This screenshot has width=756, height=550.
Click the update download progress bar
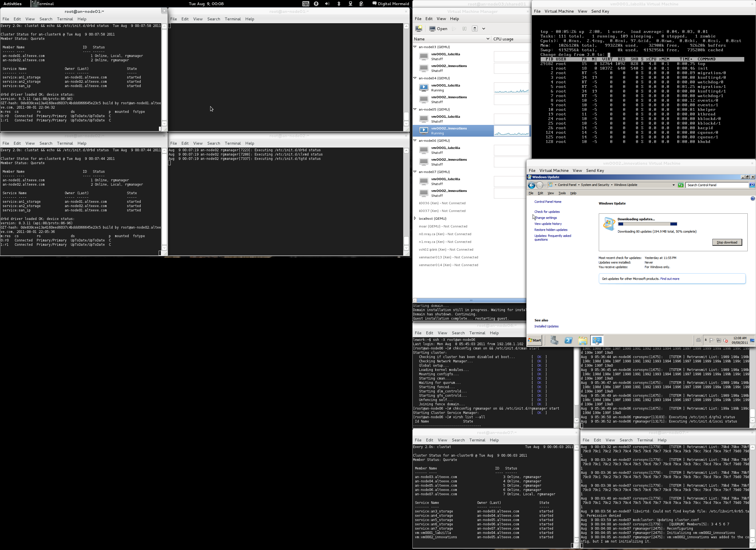click(647, 224)
